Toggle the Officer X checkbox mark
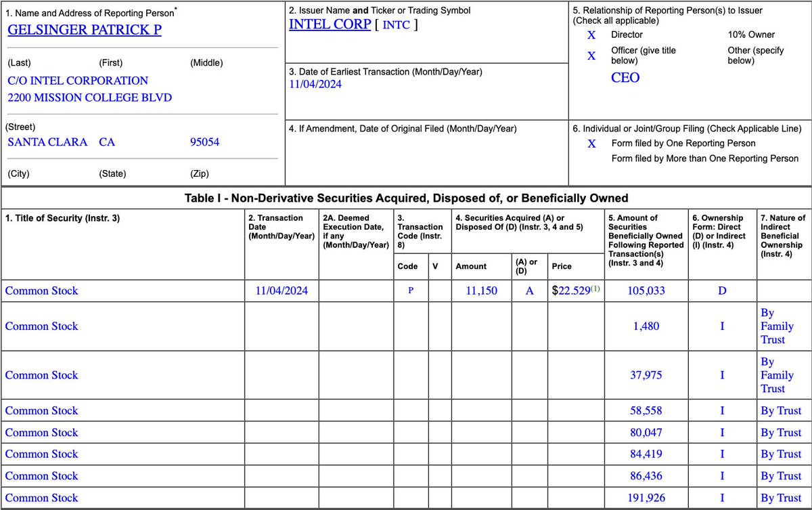 (592, 56)
